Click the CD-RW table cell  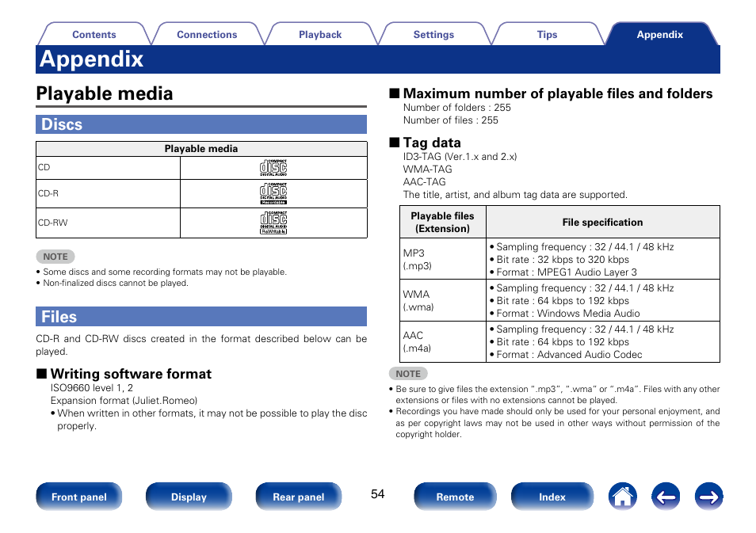point(108,223)
